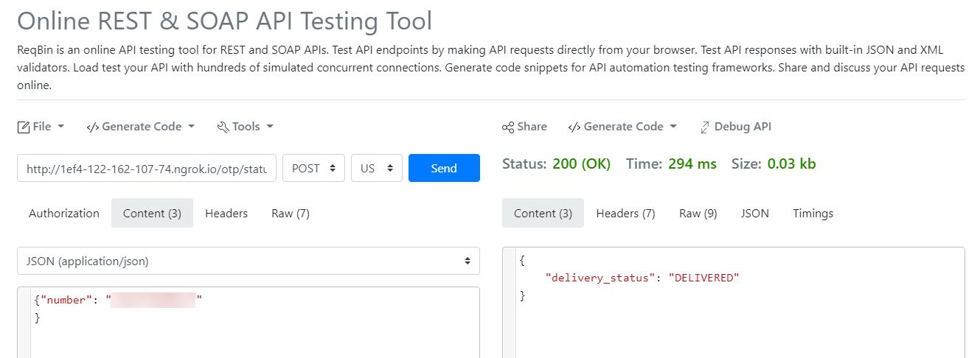The height and width of the screenshot is (358, 980).
Task: Click the code icon next to Share
Action: click(574, 127)
